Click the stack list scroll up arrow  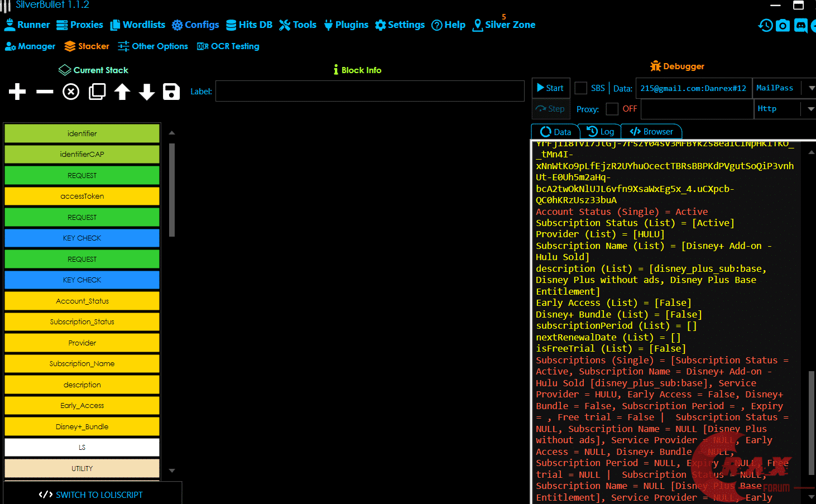tap(172, 133)
